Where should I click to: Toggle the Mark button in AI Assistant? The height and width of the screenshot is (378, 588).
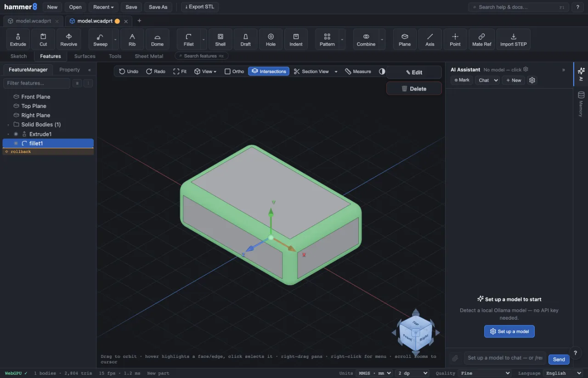(x=462, y=80)
